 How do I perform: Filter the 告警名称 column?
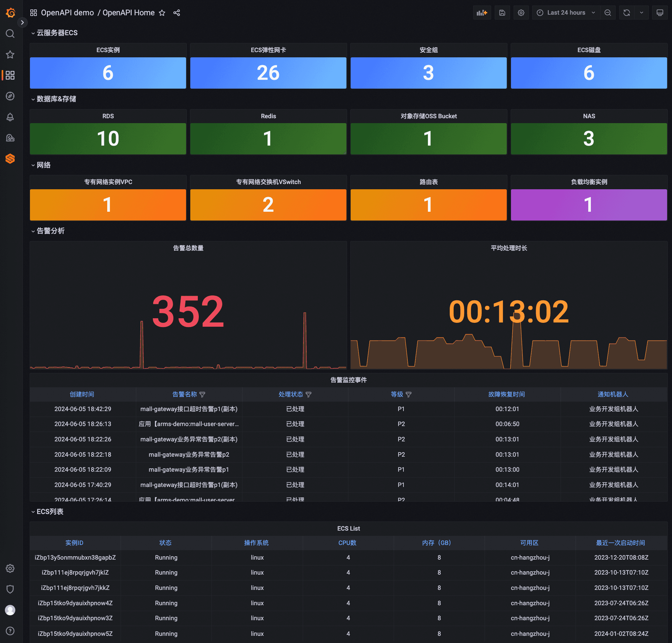(x=202, y=394)
